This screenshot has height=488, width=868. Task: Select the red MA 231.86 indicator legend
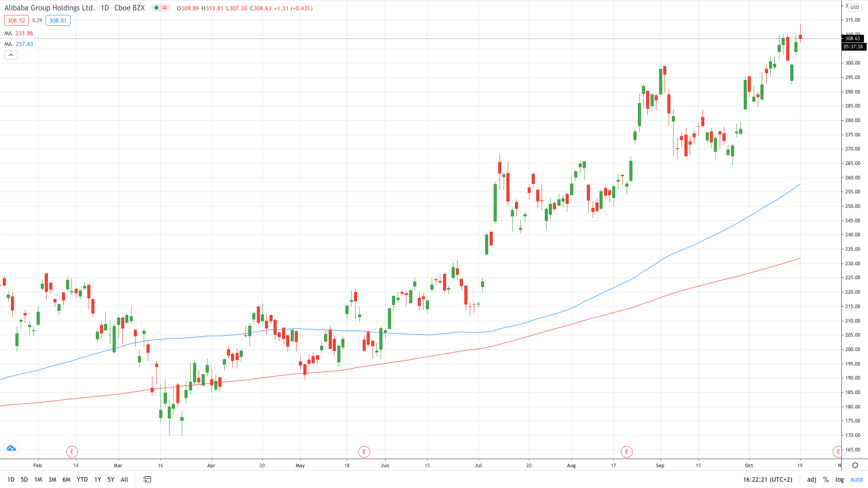coord(19,33)
